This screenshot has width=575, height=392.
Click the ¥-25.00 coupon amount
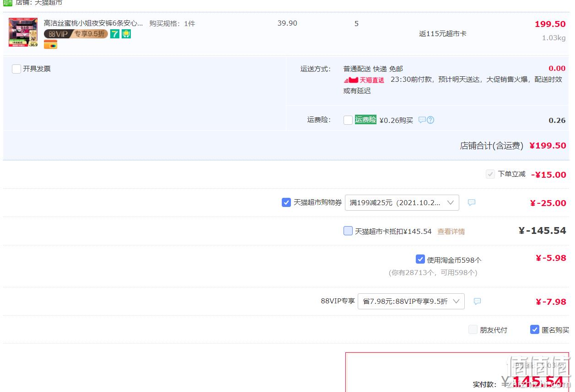[548, 203]
